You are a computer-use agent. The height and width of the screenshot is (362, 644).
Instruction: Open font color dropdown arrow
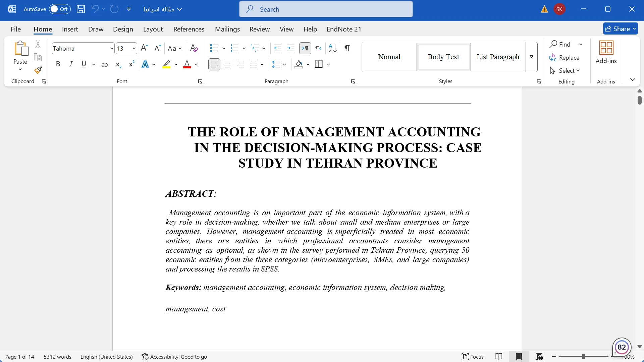tap(197, 64)
